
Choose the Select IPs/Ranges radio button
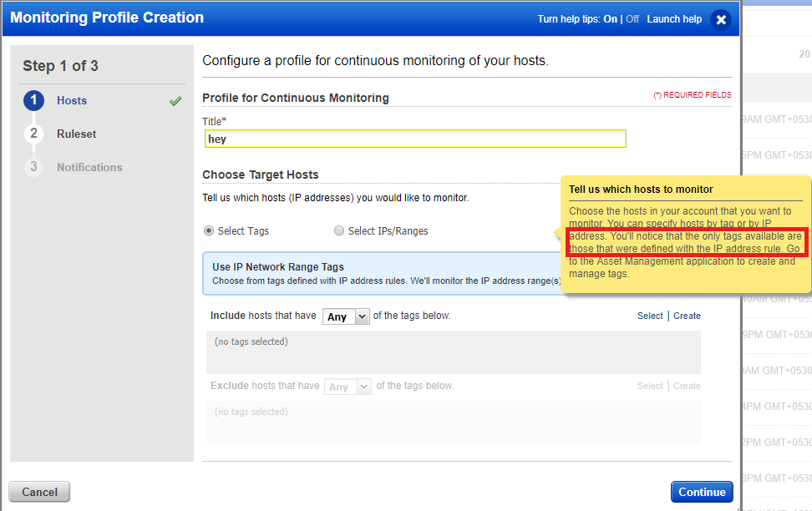339,230
